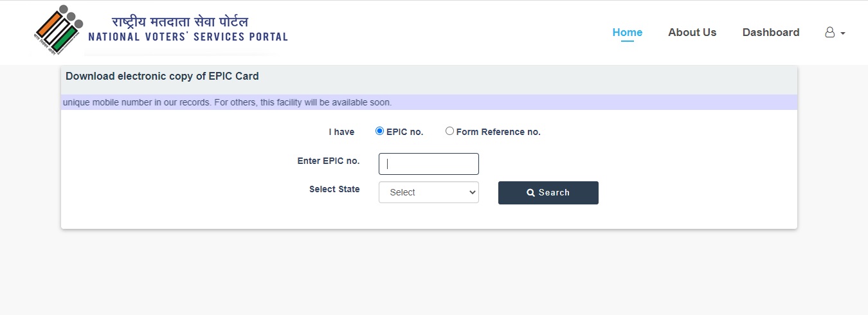Expand user account caret arrow
Screen dimensions: 868x315
(x=842, y=33)
